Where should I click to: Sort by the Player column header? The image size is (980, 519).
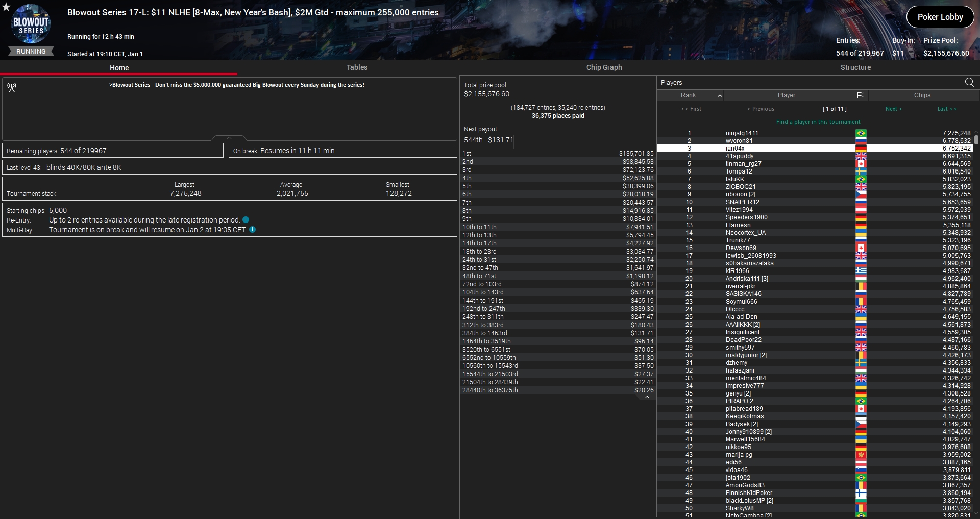pyautogui.click(x=787, y=95)
